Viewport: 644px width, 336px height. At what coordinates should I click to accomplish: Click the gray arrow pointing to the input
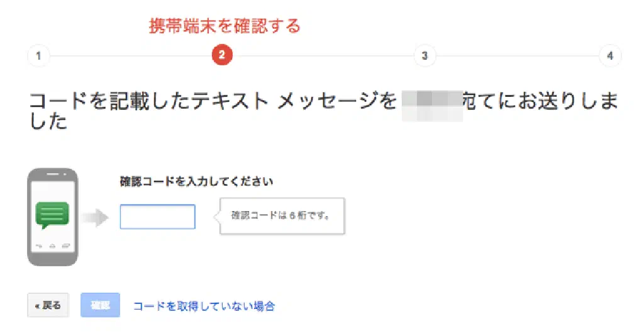[x=95, y=217]
